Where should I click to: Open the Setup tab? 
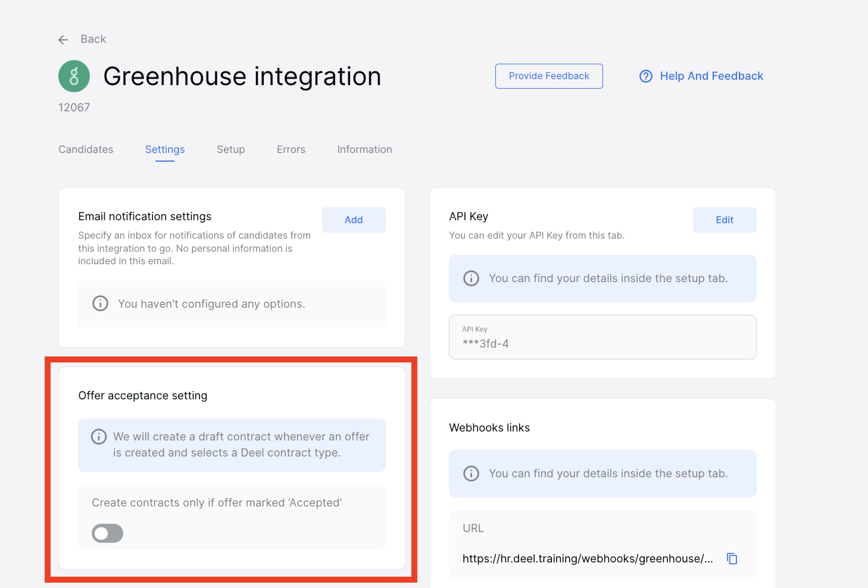tap(231, 149)
